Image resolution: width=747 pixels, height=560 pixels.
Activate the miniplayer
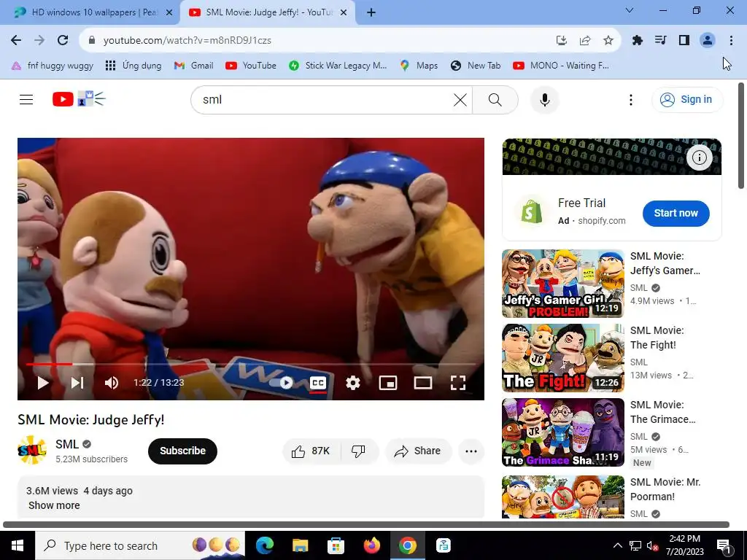[x=388, y=383]
